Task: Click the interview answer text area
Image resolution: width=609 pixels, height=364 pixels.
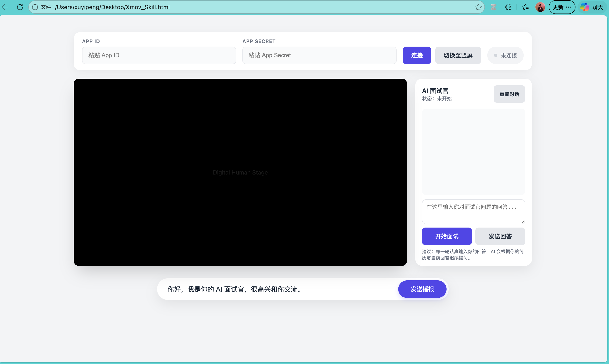Action: (x=473, y=212)
